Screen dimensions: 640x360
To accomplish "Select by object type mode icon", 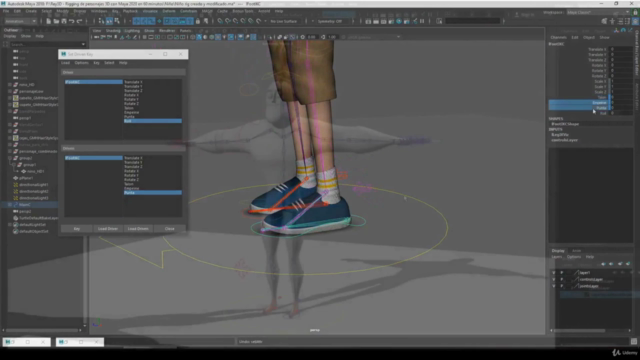I will pyautogui.click(x=109, y=21).
